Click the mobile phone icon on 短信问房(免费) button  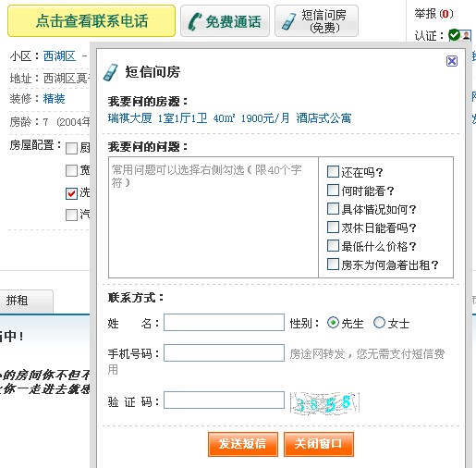pos(289,21)
